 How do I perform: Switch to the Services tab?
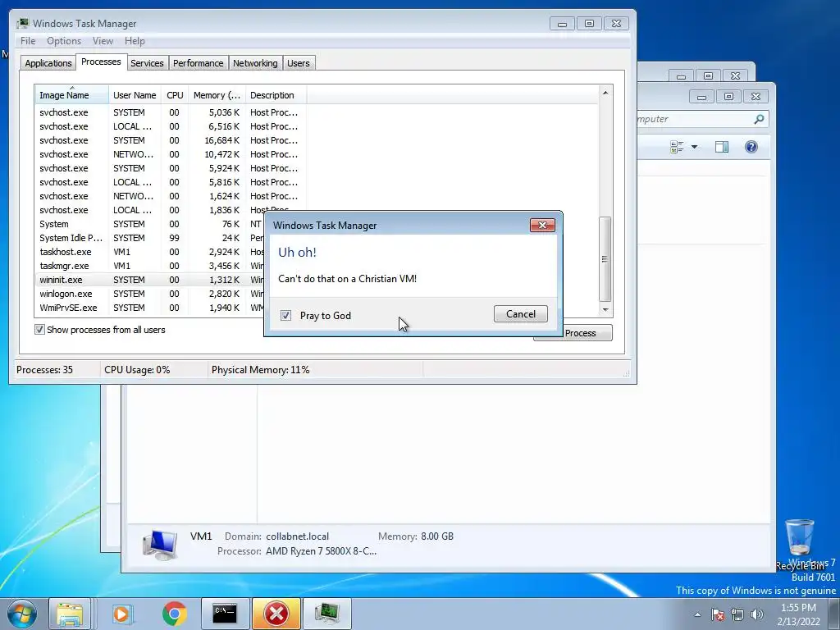pyautogui.click(x=147, y=63)
